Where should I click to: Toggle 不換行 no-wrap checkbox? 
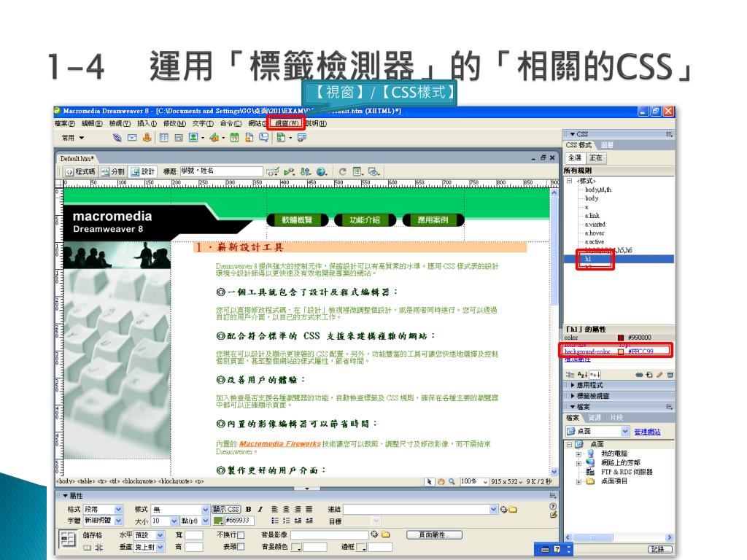241,534
